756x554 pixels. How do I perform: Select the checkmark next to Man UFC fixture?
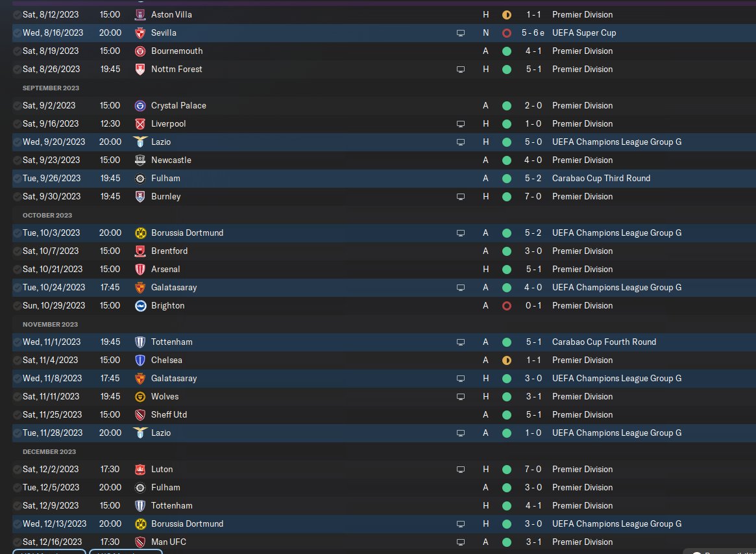16,542
